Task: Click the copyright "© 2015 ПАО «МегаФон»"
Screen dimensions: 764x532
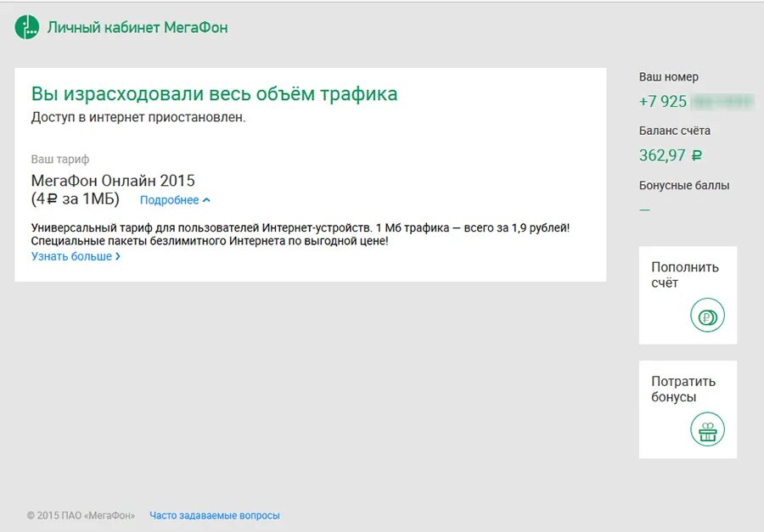Action: click(x=81, y=515)
